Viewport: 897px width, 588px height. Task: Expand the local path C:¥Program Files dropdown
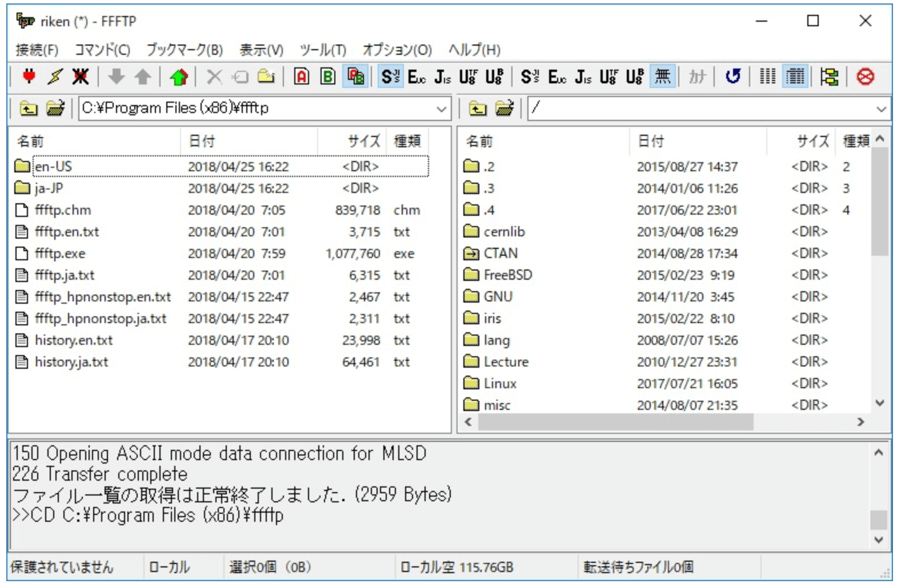441,108
